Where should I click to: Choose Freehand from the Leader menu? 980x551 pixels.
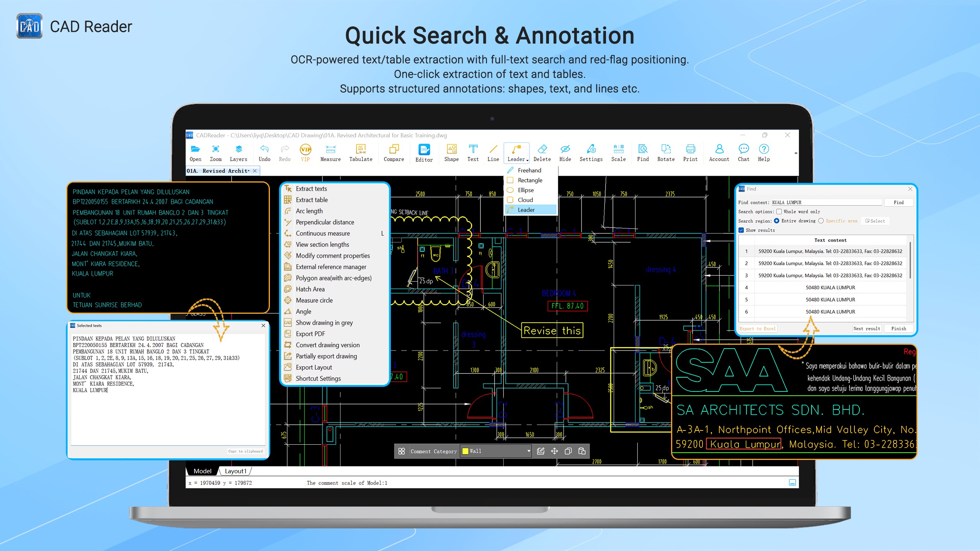click(529, 170)
